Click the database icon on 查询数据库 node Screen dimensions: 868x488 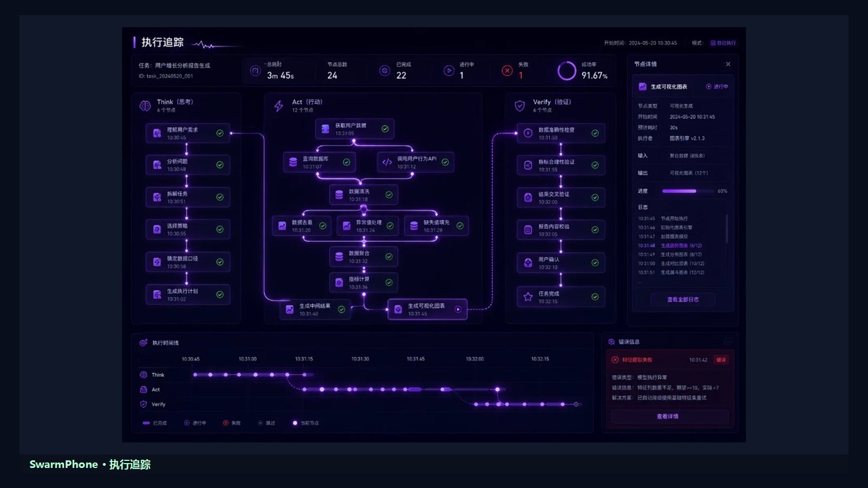click(293, 162)
